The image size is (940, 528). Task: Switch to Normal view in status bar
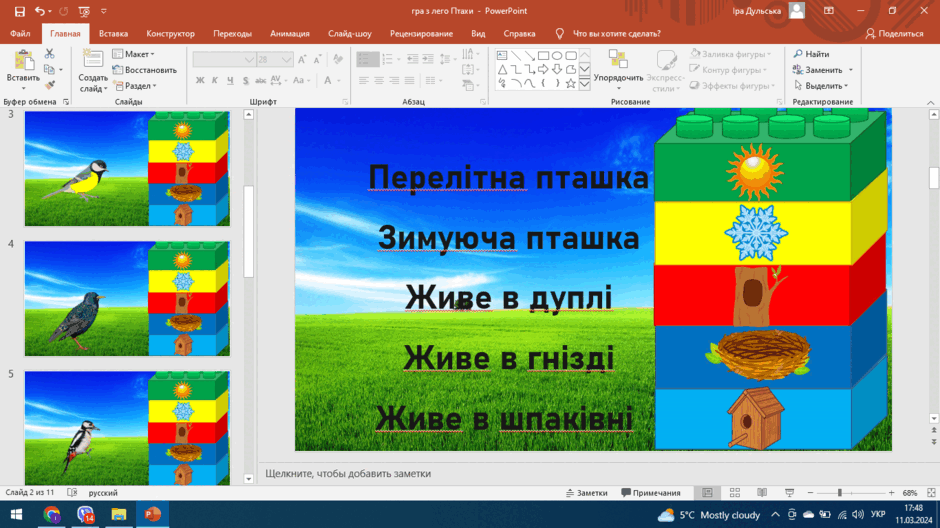707,493
